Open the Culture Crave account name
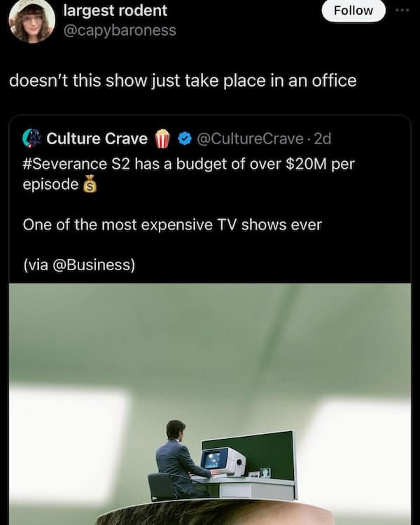The width and height of the screenshot is (420, 525). point(97,139)
